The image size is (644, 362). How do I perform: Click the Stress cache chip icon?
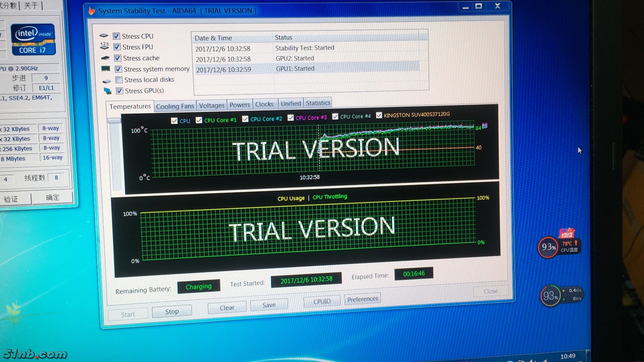pyautogui.click(x=105, y=58)
